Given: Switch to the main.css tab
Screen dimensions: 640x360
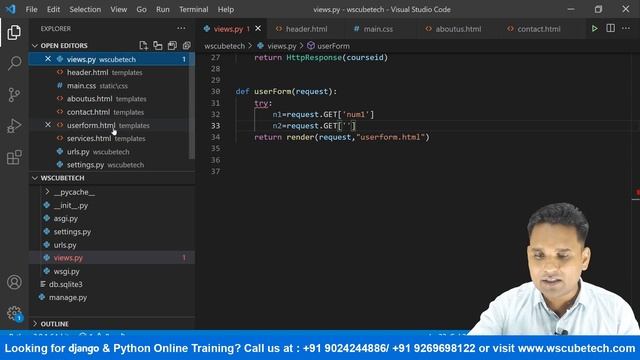Looking at the screenshot, I should click(x=378, y=29).
